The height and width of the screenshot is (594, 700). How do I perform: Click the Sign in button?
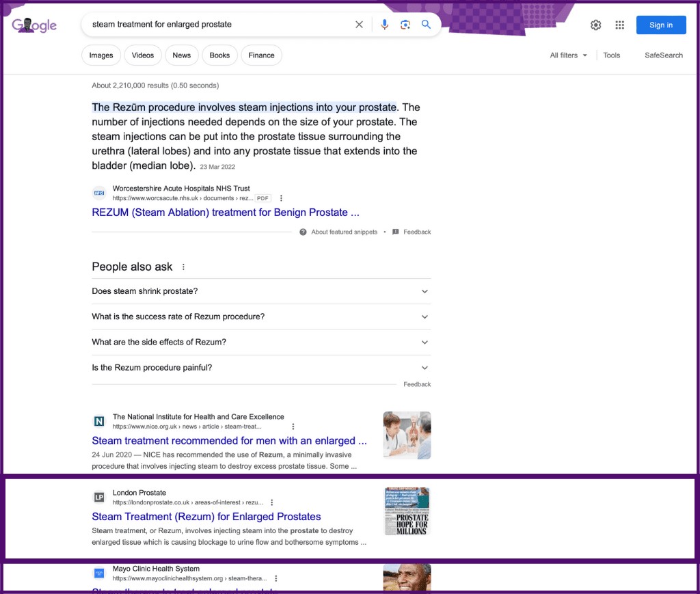(660, 25)
